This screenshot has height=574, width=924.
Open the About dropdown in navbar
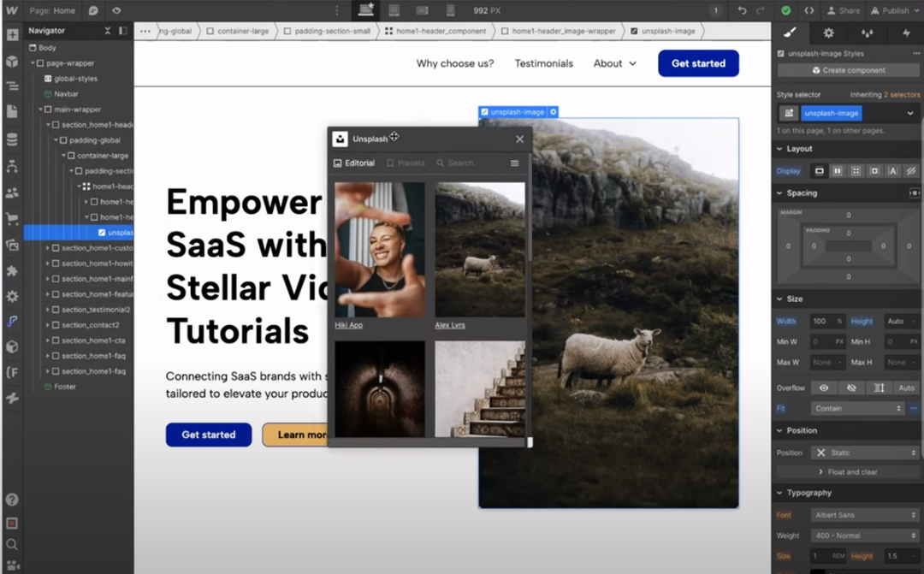pos(614,63)
